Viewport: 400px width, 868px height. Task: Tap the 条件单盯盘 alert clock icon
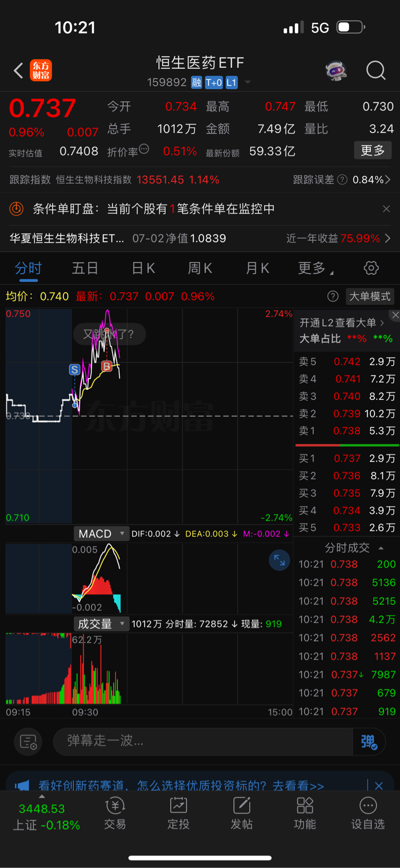tap(17, 209)
